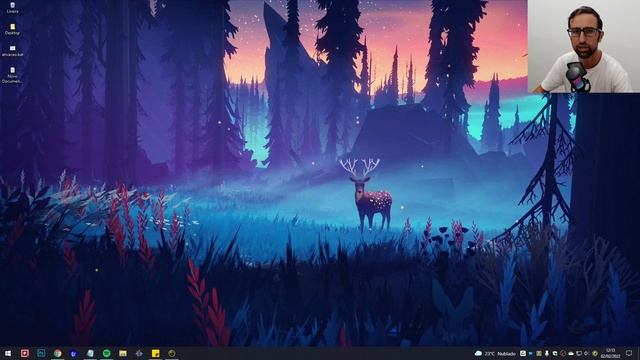
Task: Select the .bat file desktop icon
Action: (12, 51)
